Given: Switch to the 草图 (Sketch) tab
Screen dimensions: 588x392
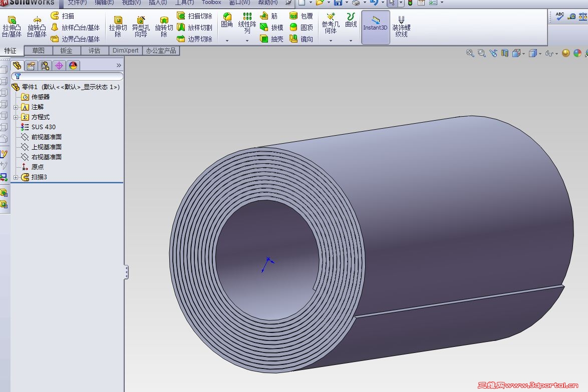Looking at the screenshot, I should 38,50.
